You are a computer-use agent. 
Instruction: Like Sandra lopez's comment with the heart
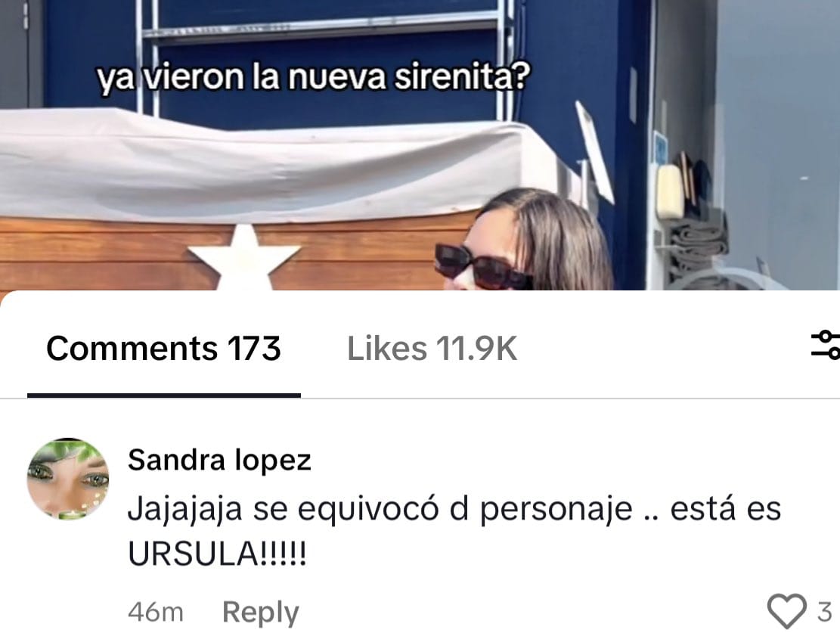(786, 611)
